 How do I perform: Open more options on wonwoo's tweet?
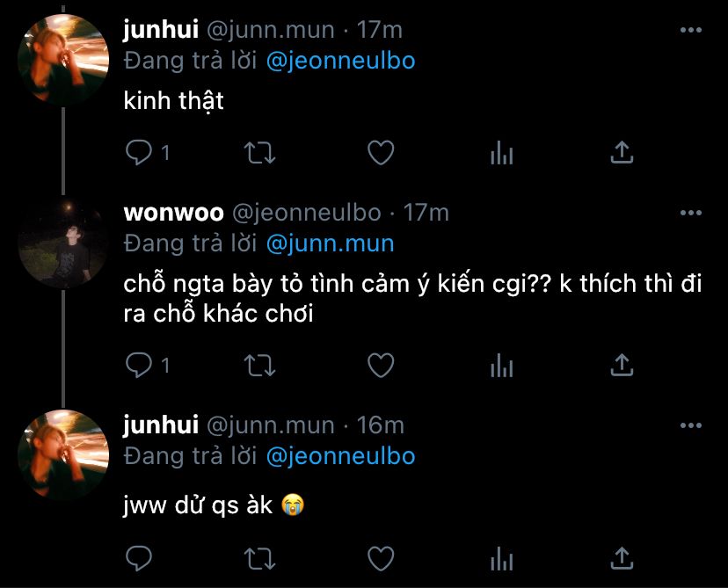(692, 213)
